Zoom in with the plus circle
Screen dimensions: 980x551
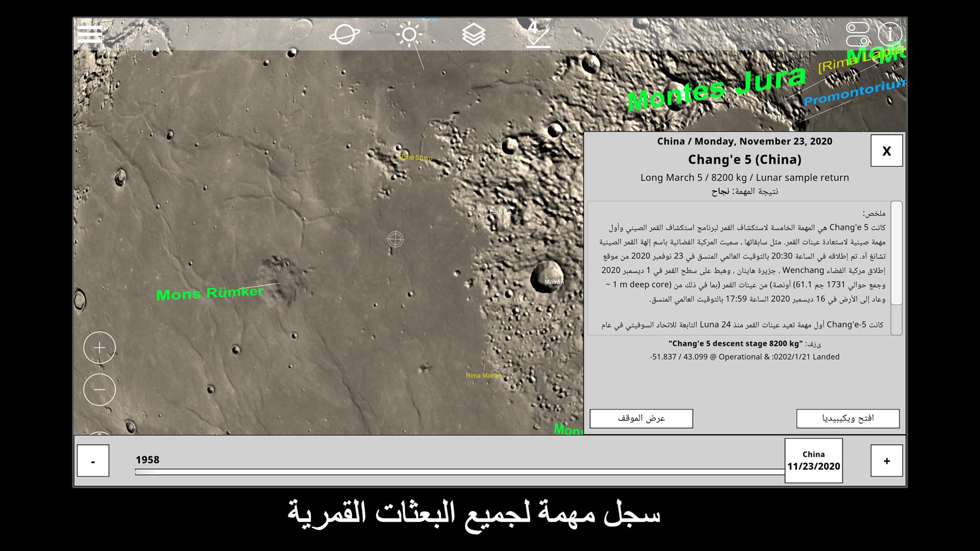pos(100,347)
